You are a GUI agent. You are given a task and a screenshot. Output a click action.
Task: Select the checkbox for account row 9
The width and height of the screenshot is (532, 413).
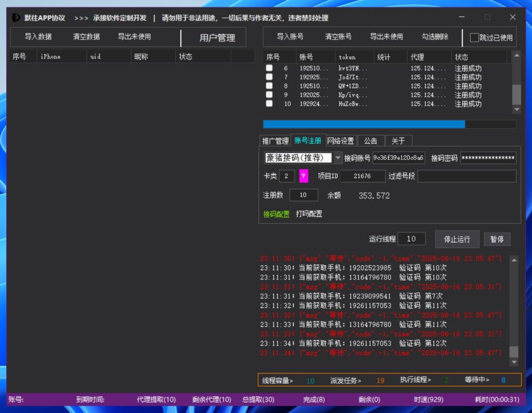(269, 95)
